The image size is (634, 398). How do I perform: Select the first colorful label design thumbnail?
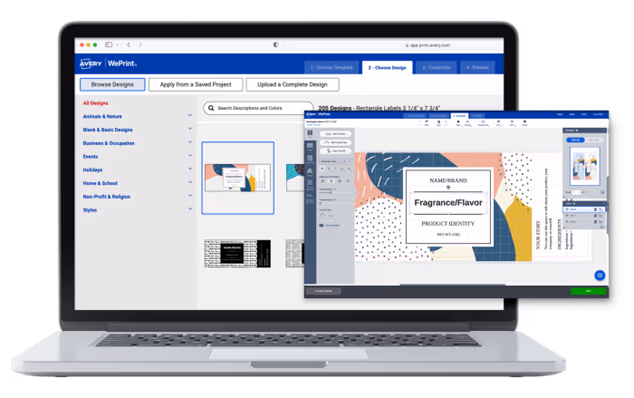coord(238,178)
